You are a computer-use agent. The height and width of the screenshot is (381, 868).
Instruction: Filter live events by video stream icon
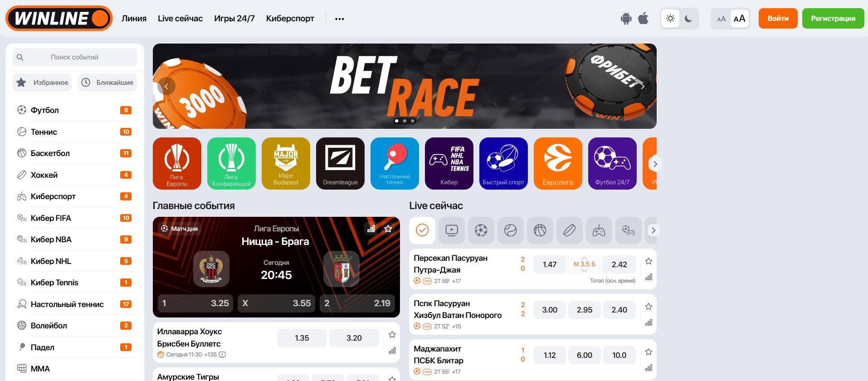pos(451,230)
